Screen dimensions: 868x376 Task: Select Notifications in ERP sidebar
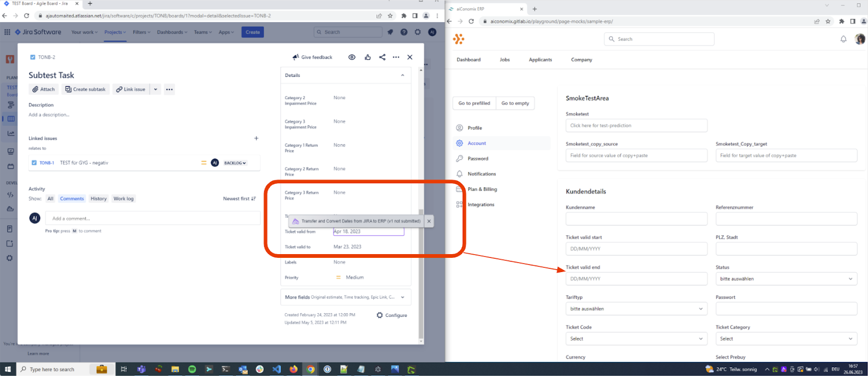(482, 174)
